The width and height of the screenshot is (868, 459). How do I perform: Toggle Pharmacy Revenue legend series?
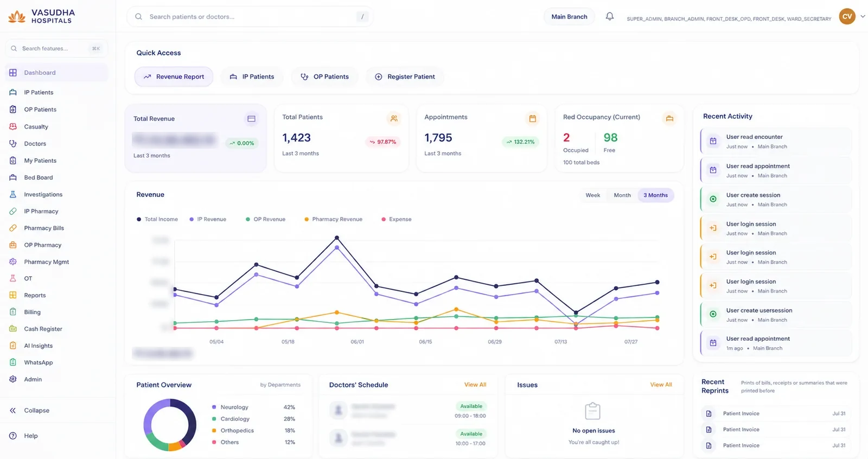coord(333,219)
